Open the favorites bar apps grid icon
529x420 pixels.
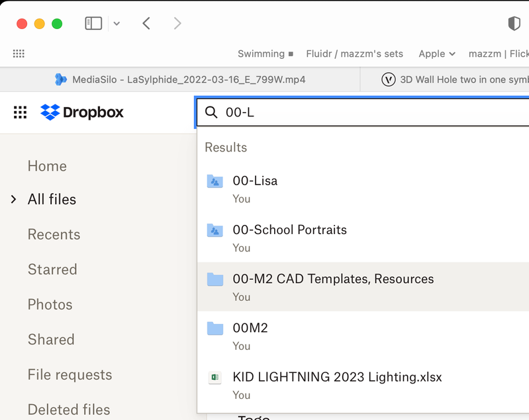pyautogui.click(x=19, y=54)
